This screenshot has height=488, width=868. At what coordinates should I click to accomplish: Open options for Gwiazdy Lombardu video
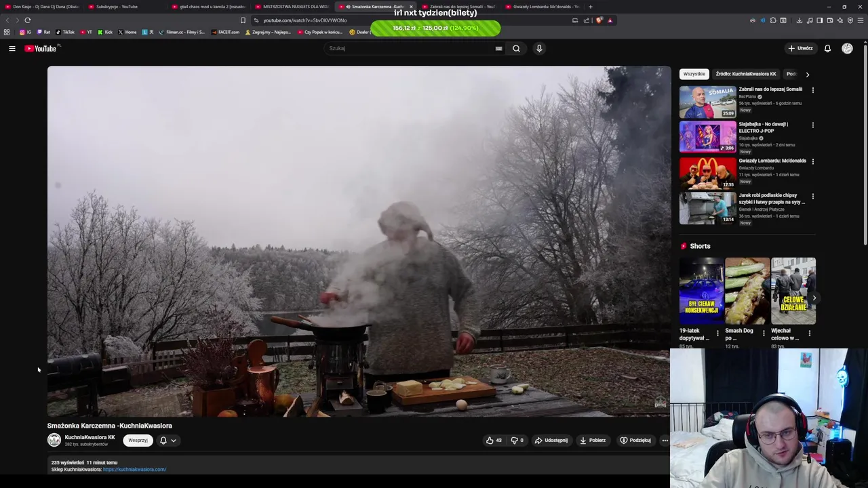pos(812,161)
